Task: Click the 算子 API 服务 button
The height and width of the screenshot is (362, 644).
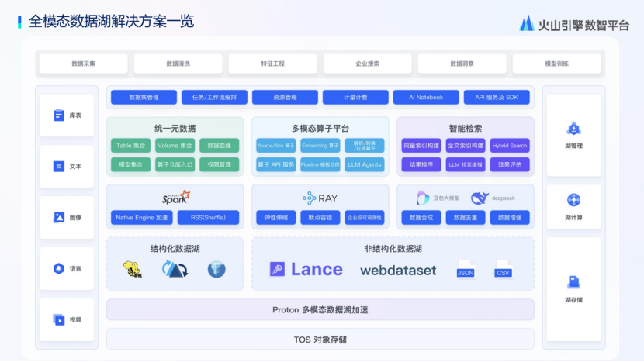Action: pyautogui.click(x=276, y=164)
